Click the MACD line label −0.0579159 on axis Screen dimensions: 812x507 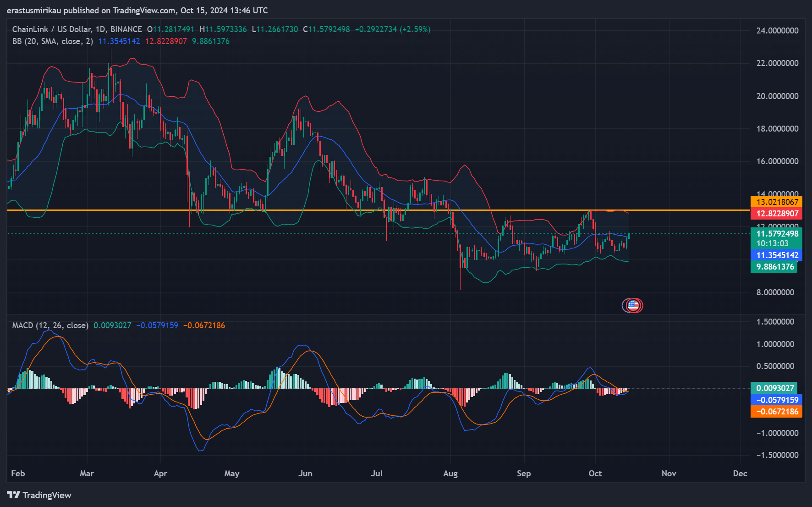click(776, 400)
